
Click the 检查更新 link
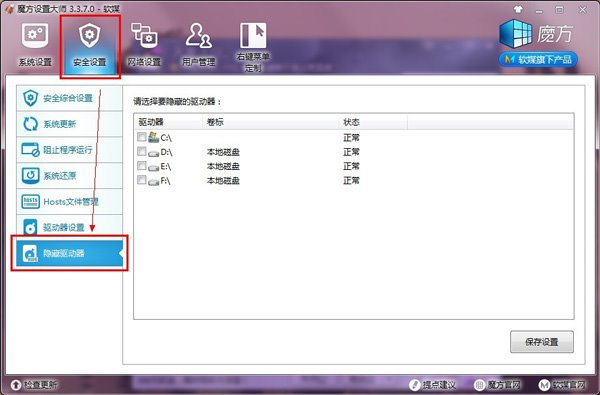point(34,385)
